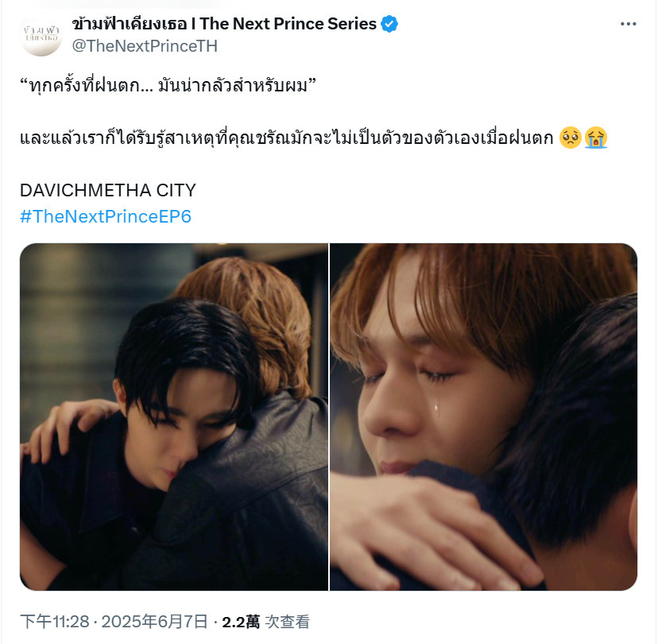
Task: Open The Next Prince Series profile avatar
Action: point(41,35)
